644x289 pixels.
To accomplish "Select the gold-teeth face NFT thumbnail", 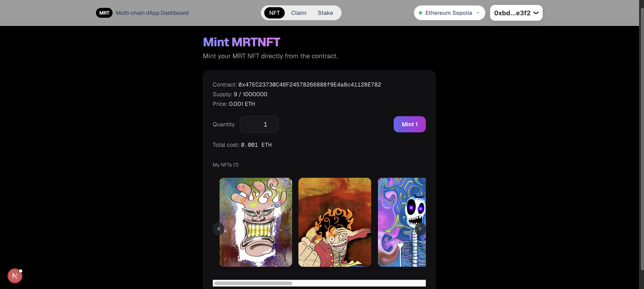I will click(x=255, y=222).
